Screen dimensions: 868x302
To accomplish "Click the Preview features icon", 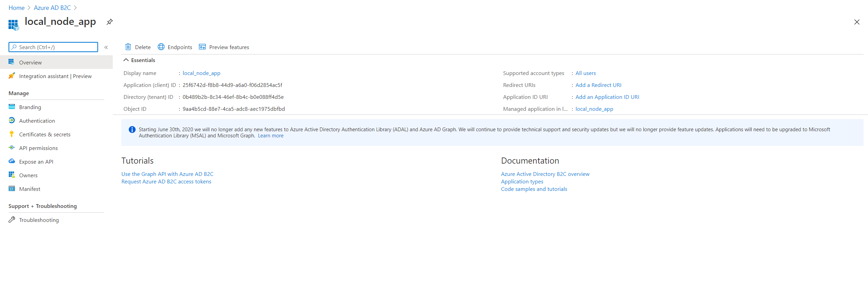I will 202,47.
